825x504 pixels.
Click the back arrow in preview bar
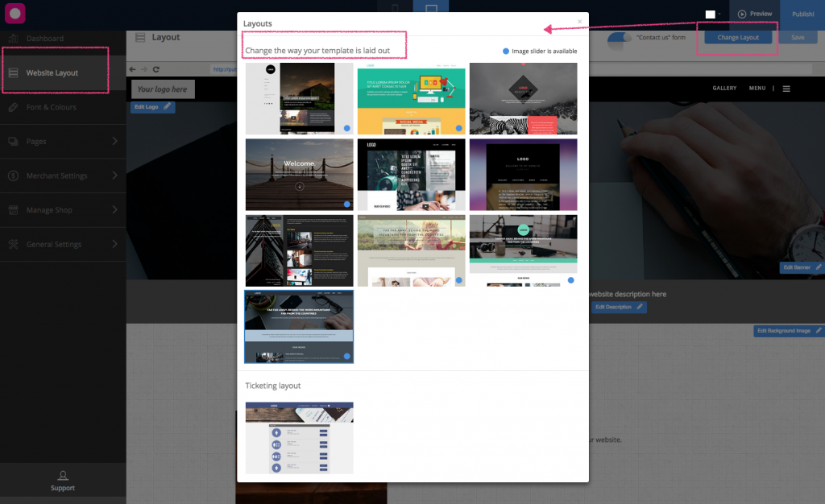pyautogui.click(x=133, y=70)
